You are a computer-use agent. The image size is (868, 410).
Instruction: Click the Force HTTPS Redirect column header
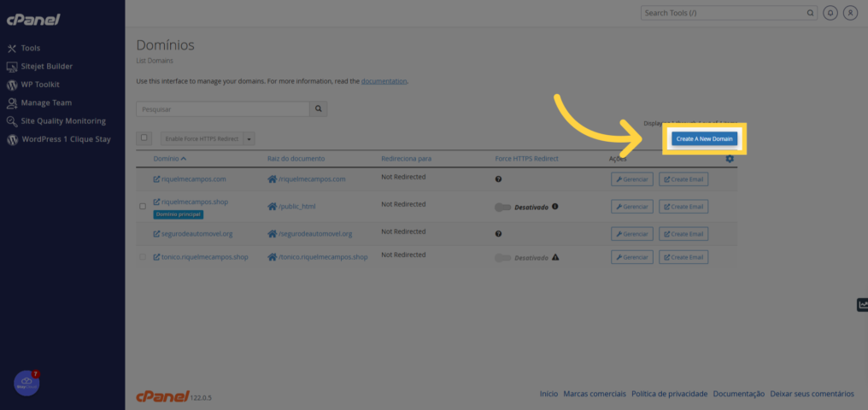(527, 159)
